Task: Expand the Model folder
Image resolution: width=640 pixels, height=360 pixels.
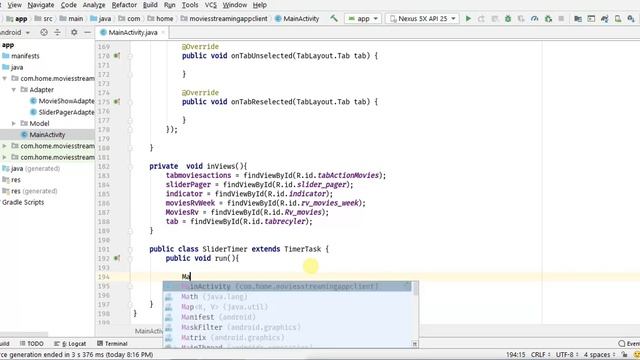Action: pos(13,123)
